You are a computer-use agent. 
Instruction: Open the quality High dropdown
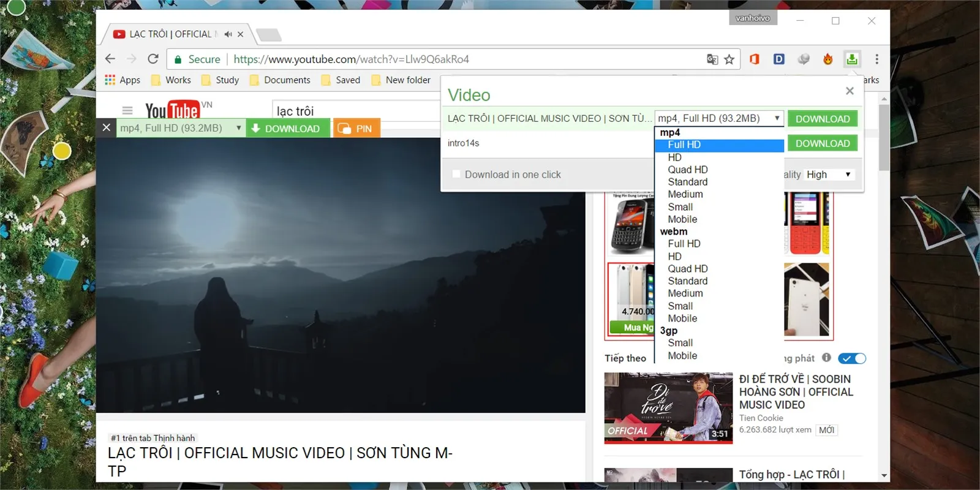[x=829, y=175]
